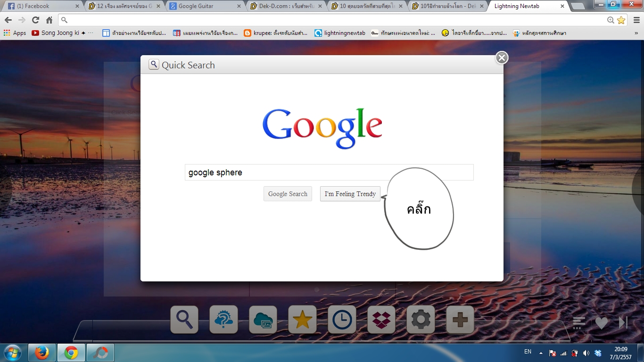Image resolution: width=644 pixels, height=362 pixels.
Task: Click the plus add dock icon
Action: click(460, 320)
